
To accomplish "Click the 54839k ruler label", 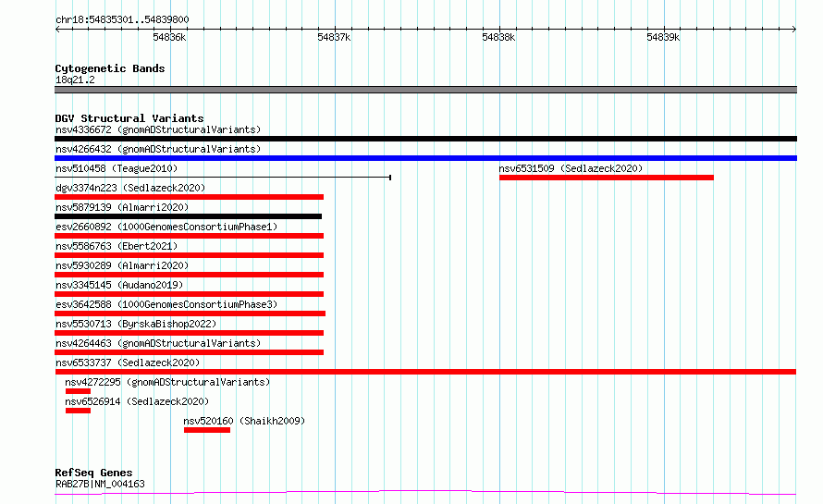I will coord(663,37).
